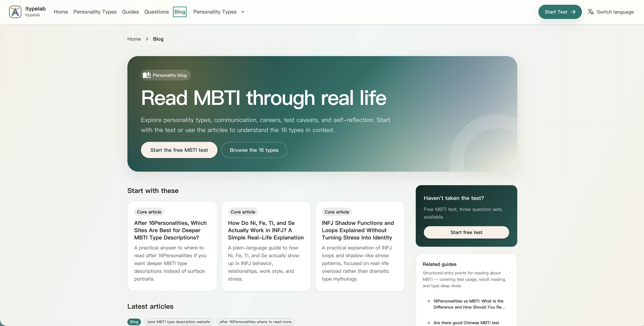Open INFJ Shadow Functions and Loops article
Viewport: 644px width, 326px height.
[x=358, y=230]
